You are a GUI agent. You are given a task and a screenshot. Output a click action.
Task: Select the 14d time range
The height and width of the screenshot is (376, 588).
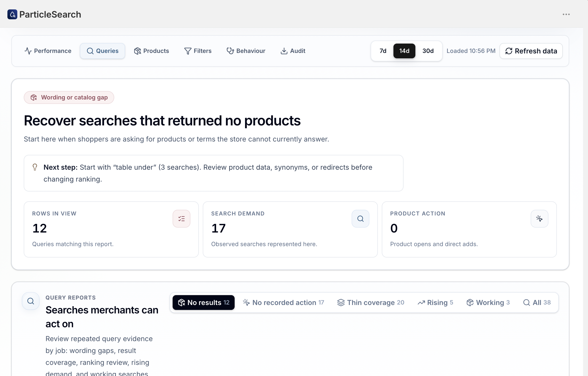404,51
